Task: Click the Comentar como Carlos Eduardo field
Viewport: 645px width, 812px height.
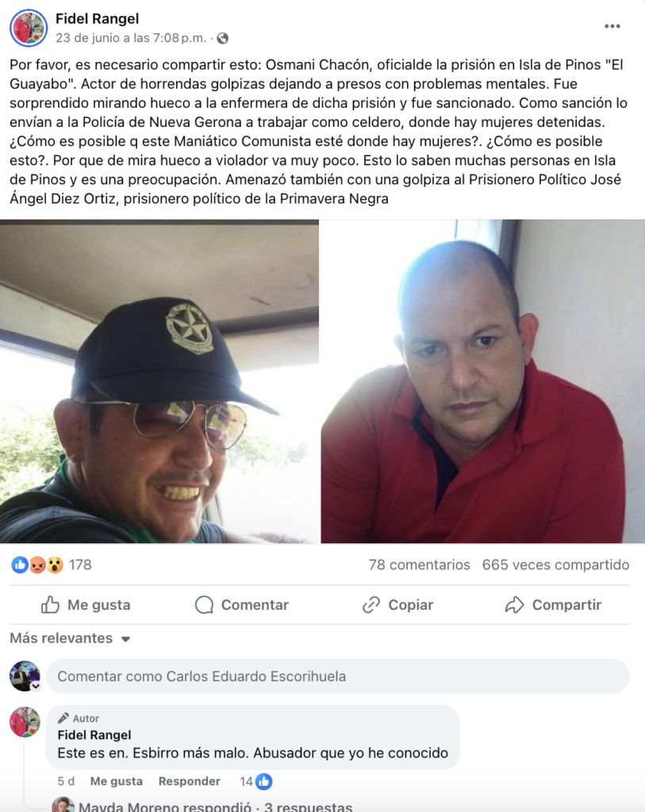Action: [338, 676]
